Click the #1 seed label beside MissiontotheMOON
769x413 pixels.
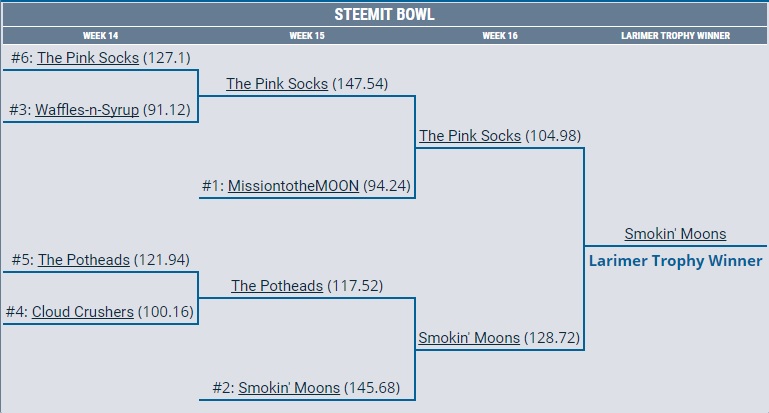212,186
